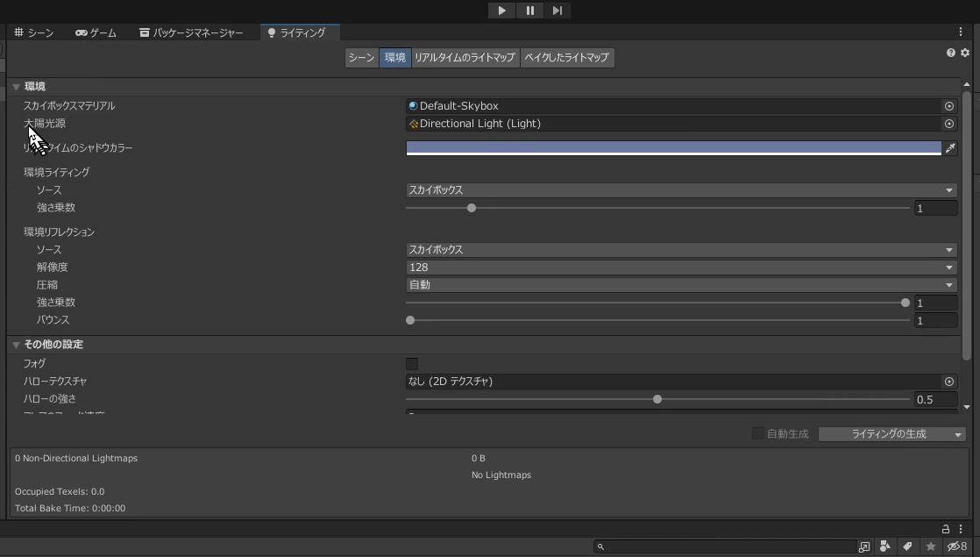
Task: Click the Default-Skybox material field
Action: coord(674,106)
